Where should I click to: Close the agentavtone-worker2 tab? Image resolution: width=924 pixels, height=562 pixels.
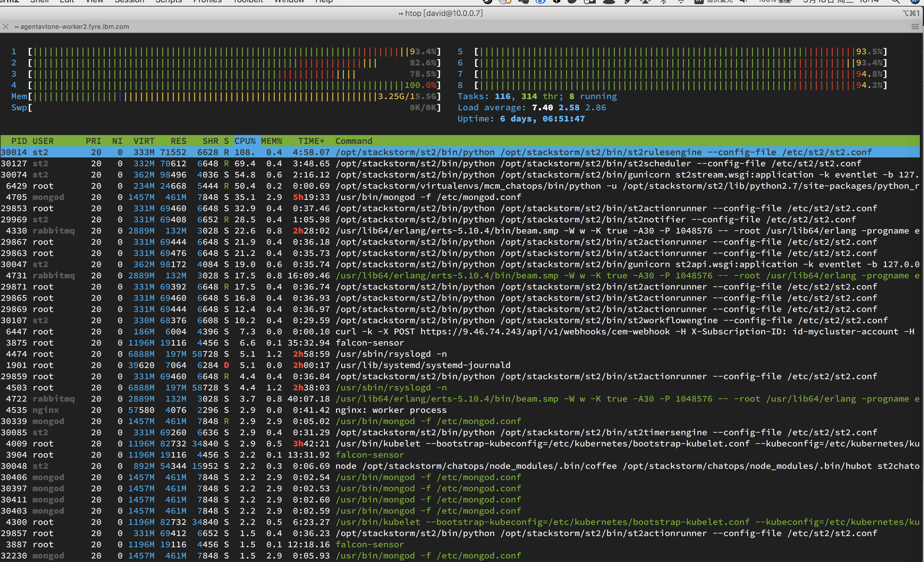pos(6,26)
